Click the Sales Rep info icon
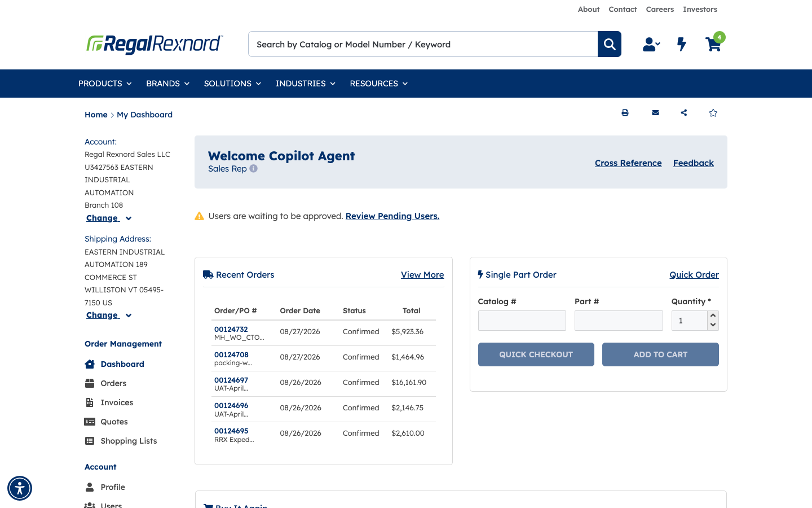The height and width of the screenshot is (508, 812). 254,168
